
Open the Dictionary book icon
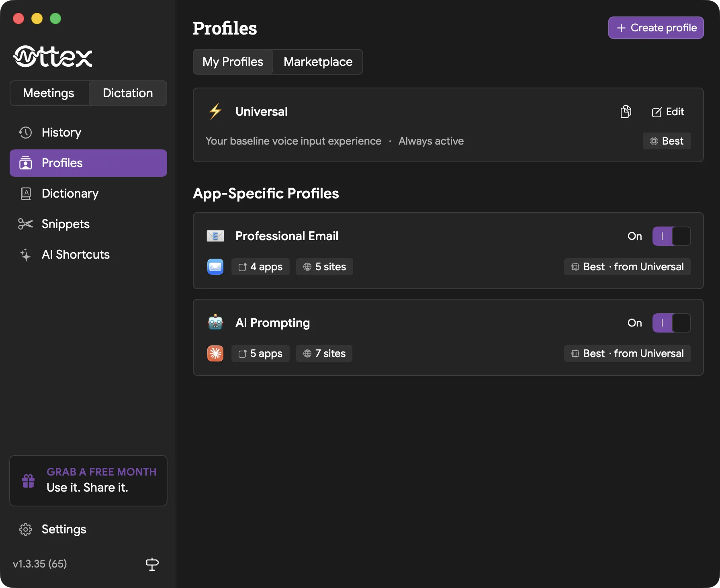tap(26, 194)
